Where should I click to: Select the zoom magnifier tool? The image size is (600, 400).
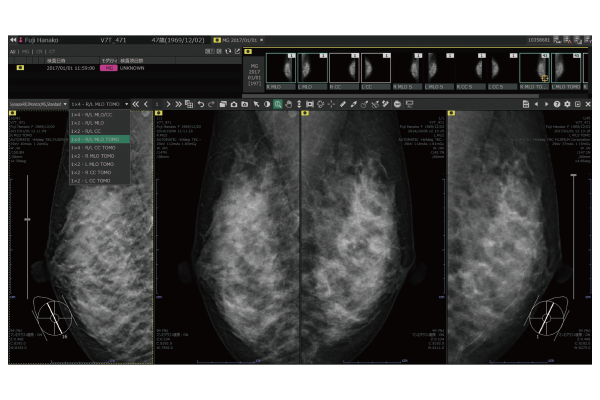point(277,104)
